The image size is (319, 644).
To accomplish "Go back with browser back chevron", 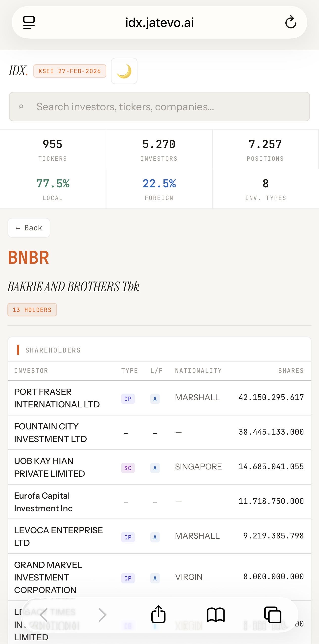I will [44, 615].
